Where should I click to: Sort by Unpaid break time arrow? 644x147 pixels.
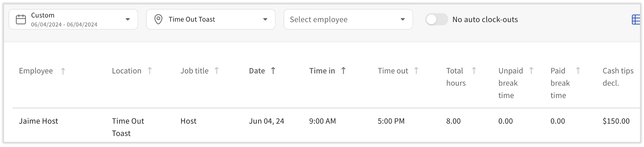click(x=531, y=71)
